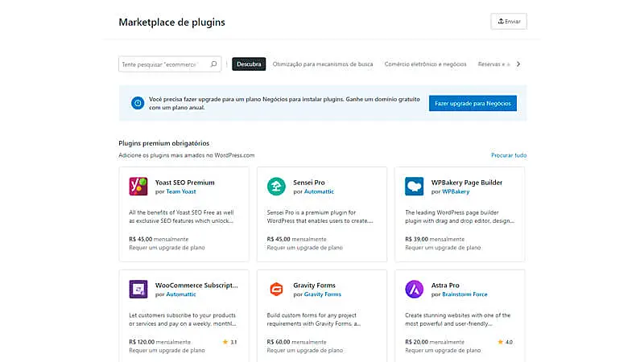Click the WooCommerce Subscriptions plugin icon
644x362 pixels.
point(138,289)
